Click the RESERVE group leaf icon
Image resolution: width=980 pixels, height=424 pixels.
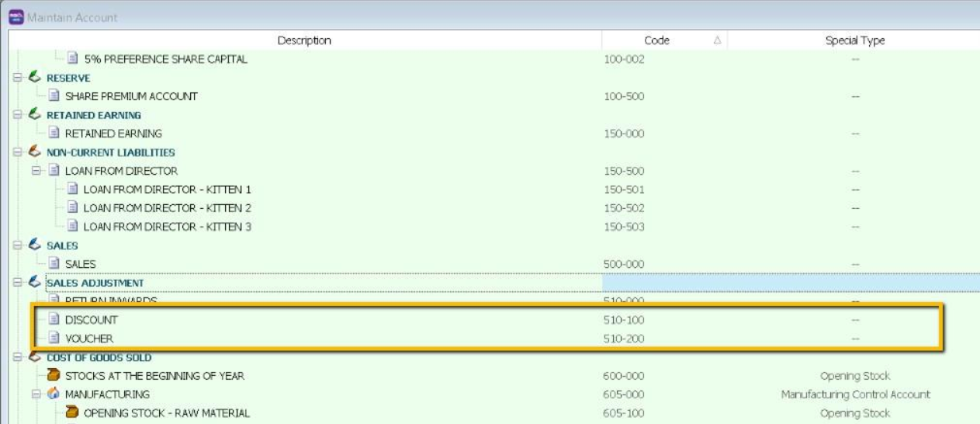tap(35, 78)
